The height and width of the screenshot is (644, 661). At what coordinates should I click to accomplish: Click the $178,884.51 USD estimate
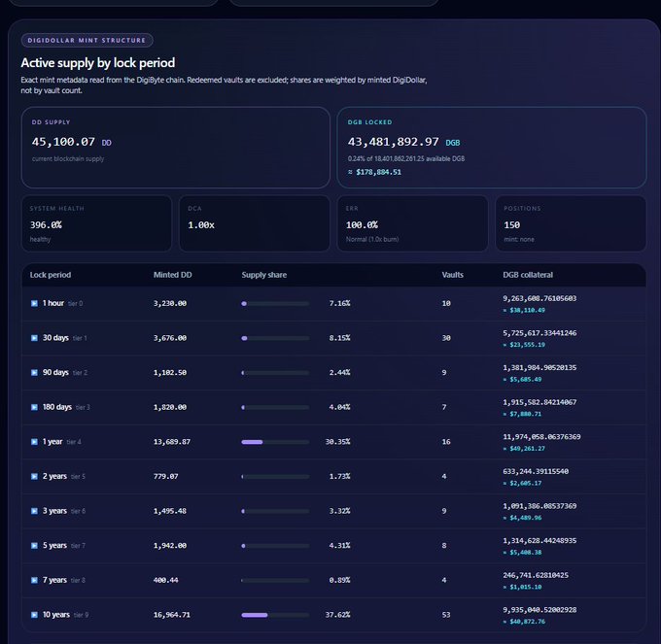pos(378,172)
